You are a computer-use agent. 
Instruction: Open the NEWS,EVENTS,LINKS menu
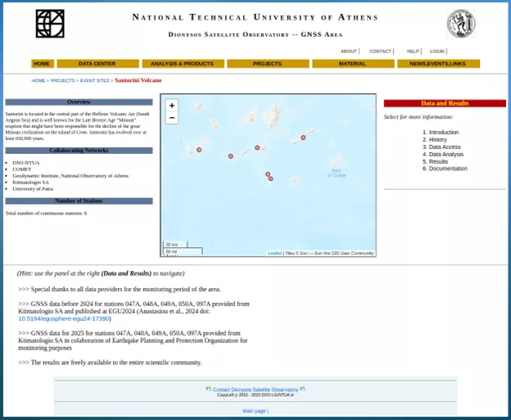(x=438, y=64)
